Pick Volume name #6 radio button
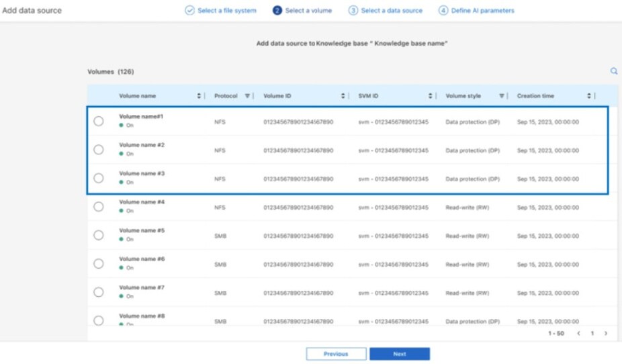 point(99,263)
